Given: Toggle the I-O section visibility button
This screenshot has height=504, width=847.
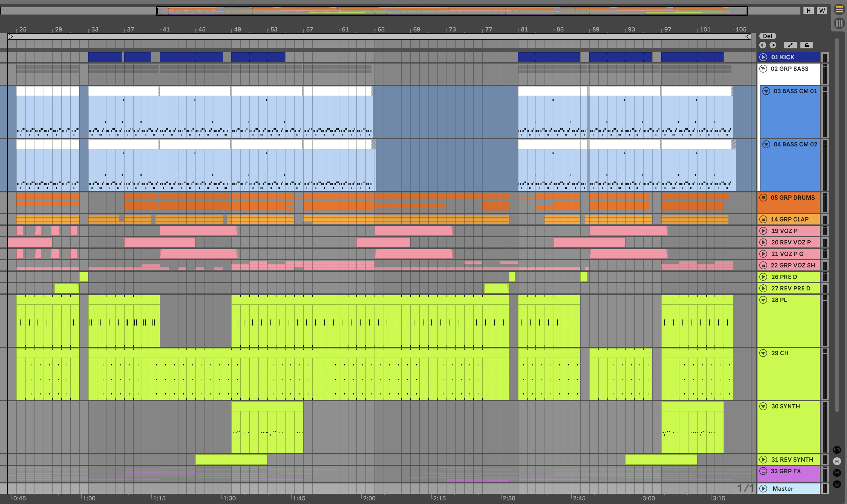Looking at the screenshot, I should tap(837, 450).
